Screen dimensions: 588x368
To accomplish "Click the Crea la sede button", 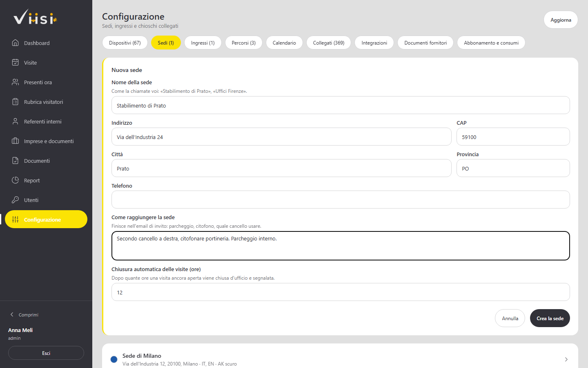I will coord(550,318).
